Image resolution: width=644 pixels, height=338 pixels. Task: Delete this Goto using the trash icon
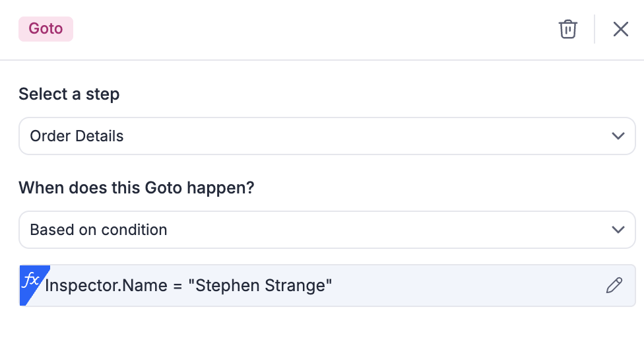567,29
